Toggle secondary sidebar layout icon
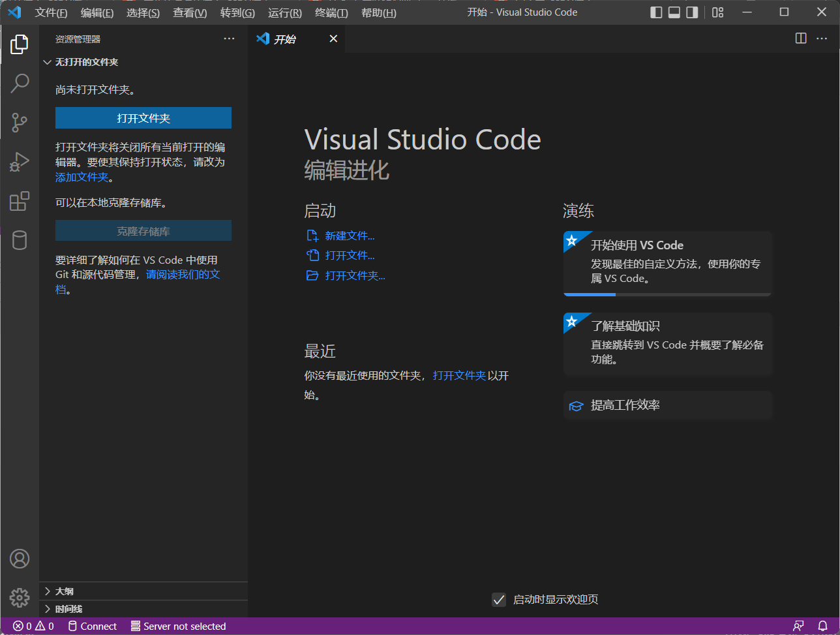Viewport: 840px width, 635px height. pos(692,12)
